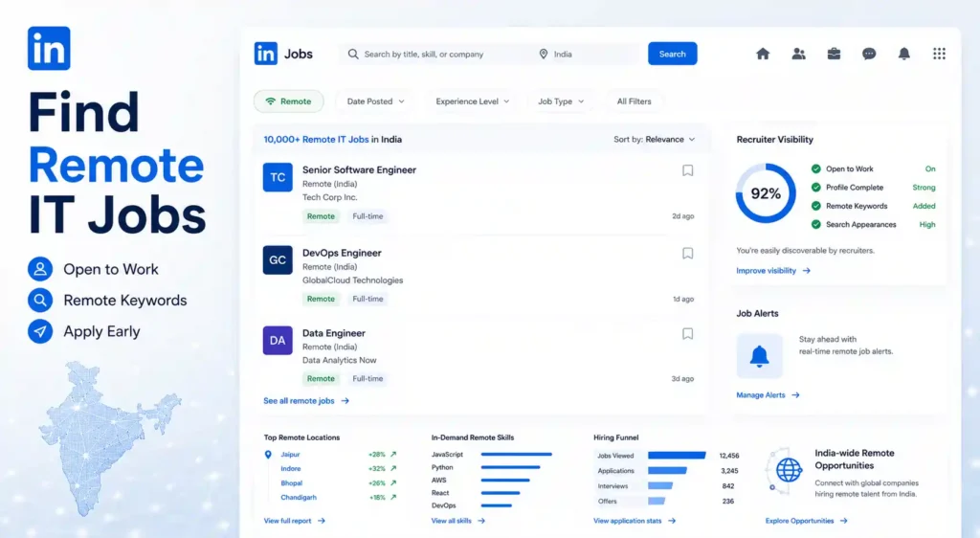980x538 pixels.
Task: Click the Remote Keywords magnifier icon
Action: click(x=40, y=301)
